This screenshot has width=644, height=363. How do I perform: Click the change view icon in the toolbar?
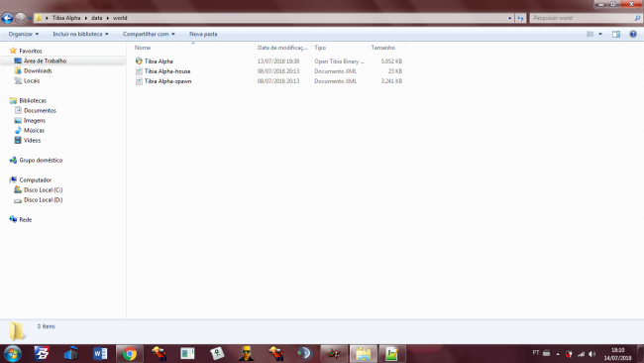click(x=590, y=34)
